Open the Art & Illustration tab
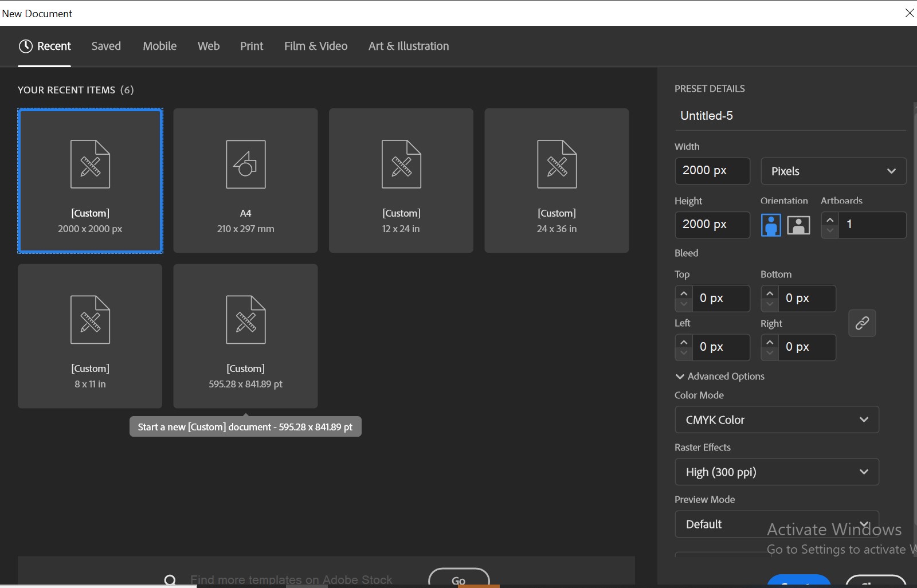The height and width of the screenshot is (588, 917). pos(409,46)
